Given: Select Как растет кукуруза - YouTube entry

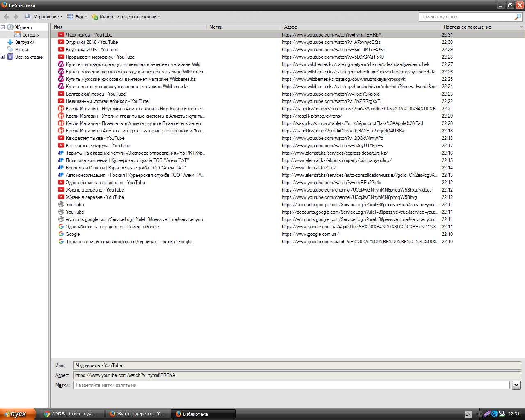Looking at the screenshot, I should point(288,146).
